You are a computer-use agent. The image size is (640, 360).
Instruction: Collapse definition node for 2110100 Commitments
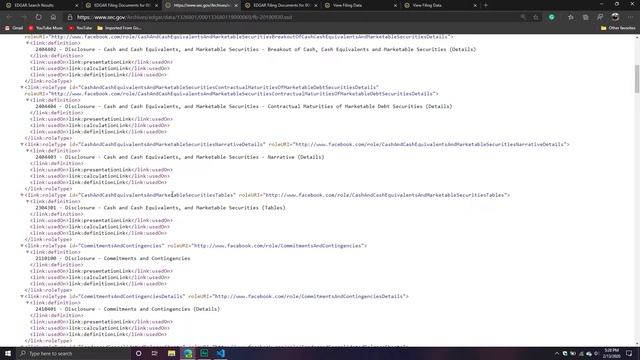click(x=27, y=252)
